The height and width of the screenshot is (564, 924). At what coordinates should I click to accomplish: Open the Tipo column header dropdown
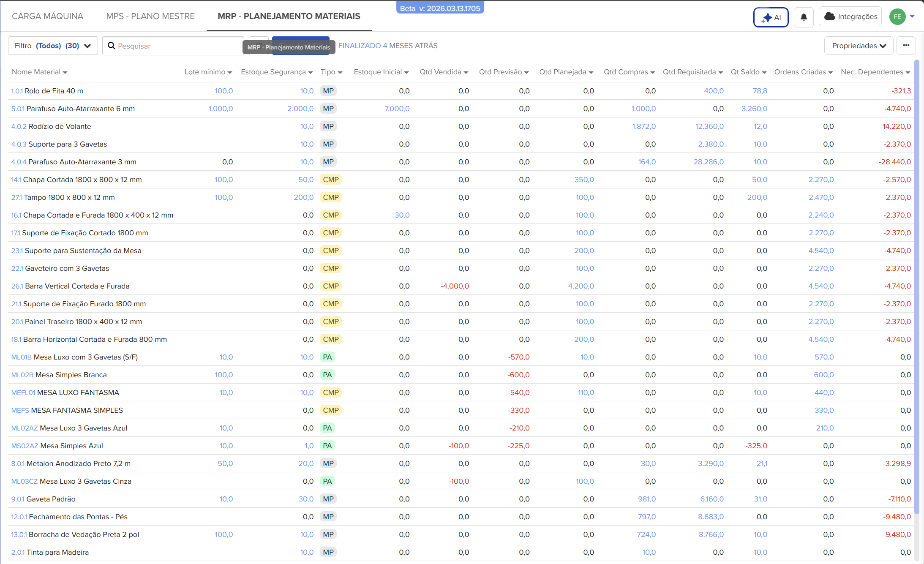pyautogui.click(x=340, y=72)
